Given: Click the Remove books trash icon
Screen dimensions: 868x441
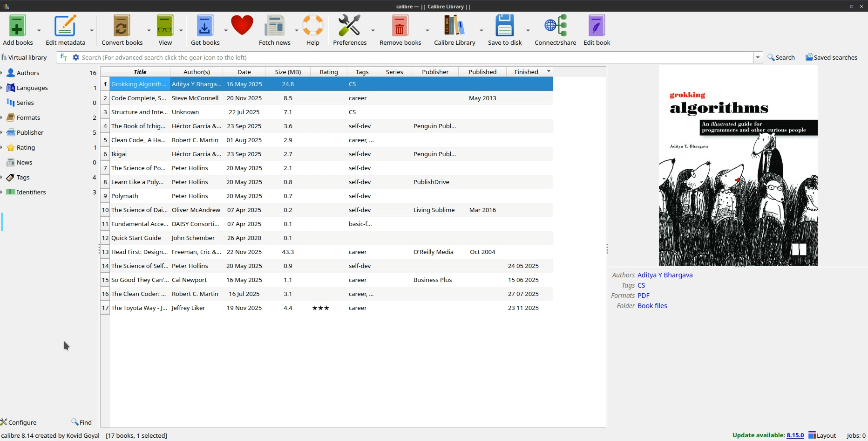Looking at the screenshot, I should [400, 26].
